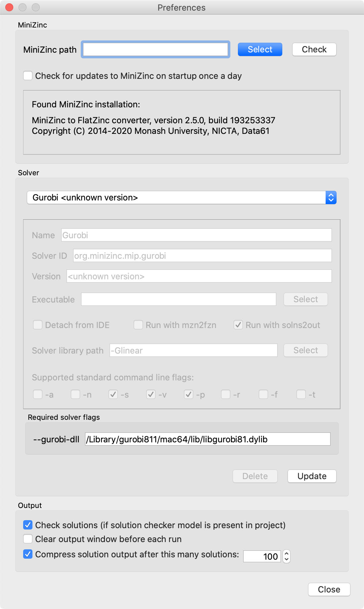Click the Solver library path field
364x609 pixels.
pyautogui.click(x=193, y=350)
